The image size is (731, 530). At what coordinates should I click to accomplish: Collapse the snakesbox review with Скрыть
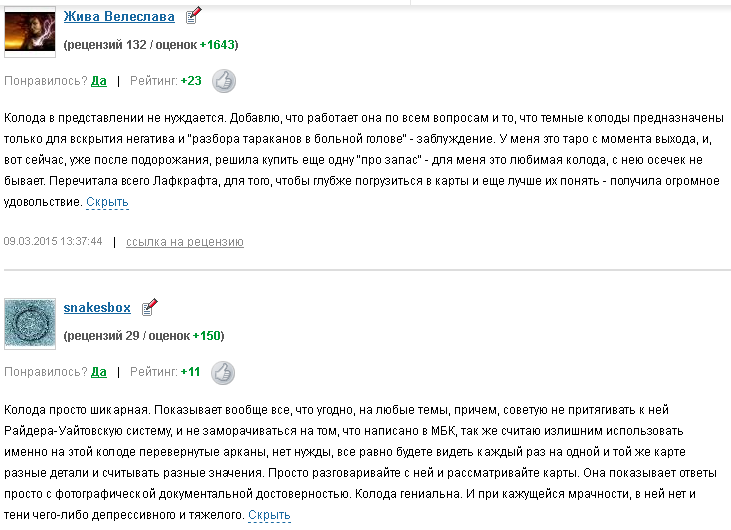click(269, 515)
